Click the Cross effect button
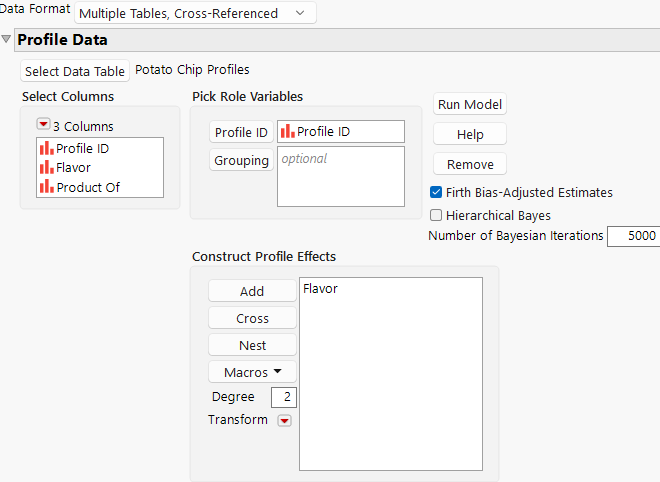 pos(252,318)
